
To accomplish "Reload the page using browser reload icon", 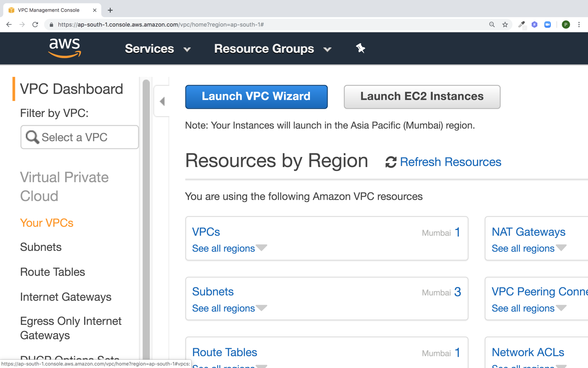I will click(x=35, y=25).
